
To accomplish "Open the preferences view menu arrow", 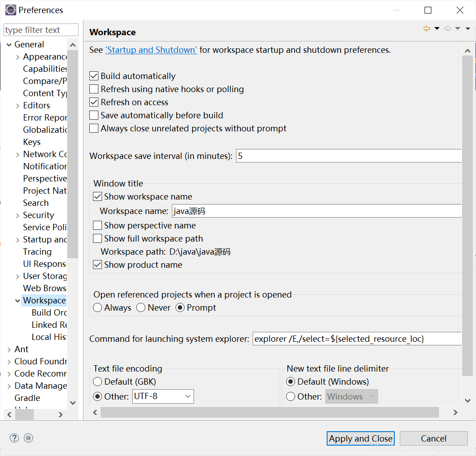I will [x=468, y=28].
